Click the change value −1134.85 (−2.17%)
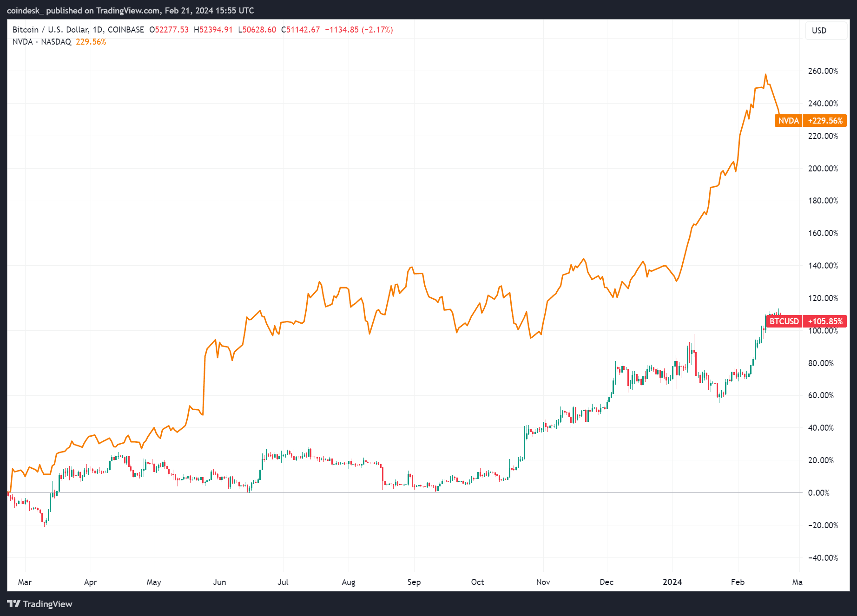The width and height of the screenshot is (857, 616). [359, 30]
